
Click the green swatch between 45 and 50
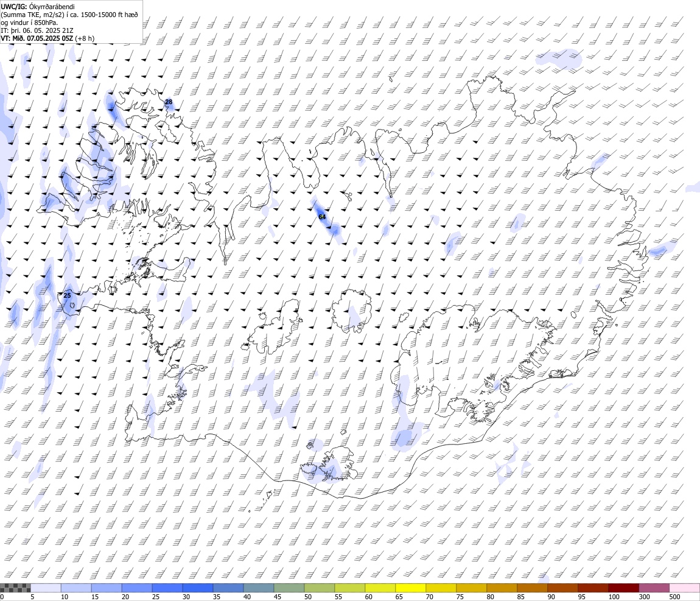coord(289,588)
